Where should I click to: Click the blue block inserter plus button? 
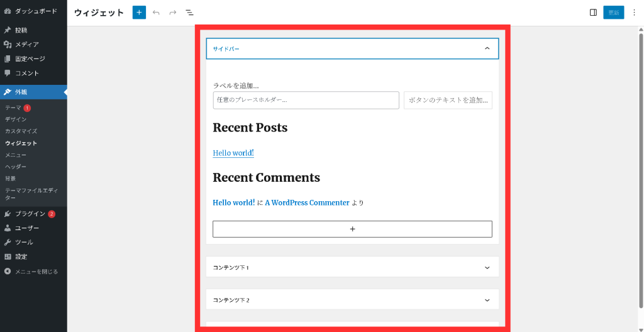139,13
